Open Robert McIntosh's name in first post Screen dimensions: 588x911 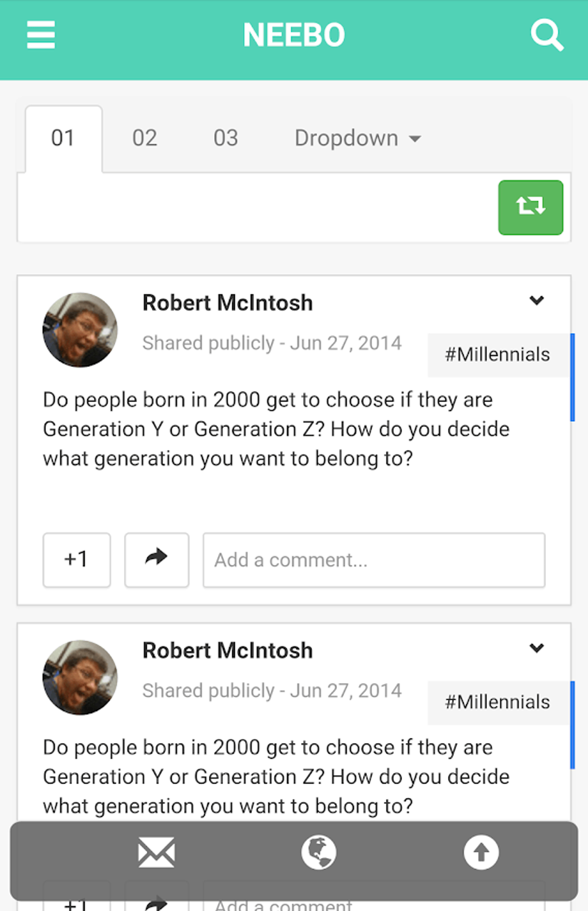(x=228, y=303)
